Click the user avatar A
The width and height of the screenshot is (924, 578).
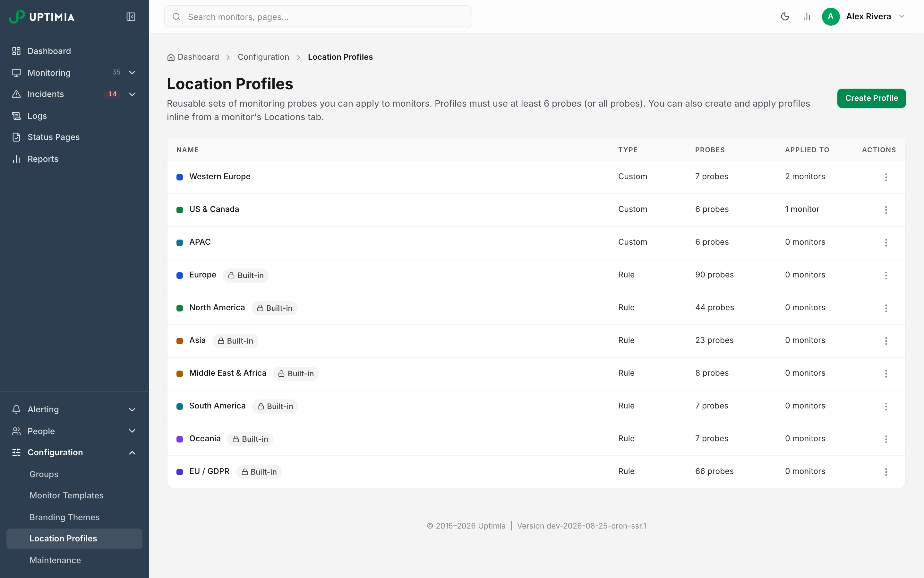(x=830, y=16)
